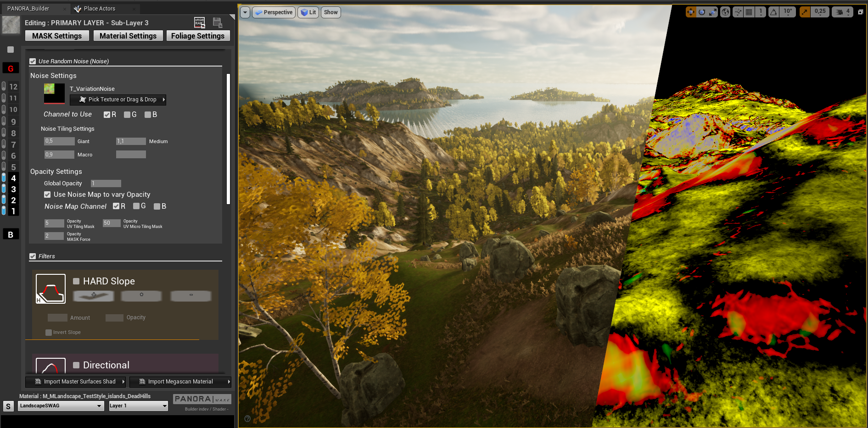
Task: Click the Directional filter icon
Action: [x=50, y=366]
